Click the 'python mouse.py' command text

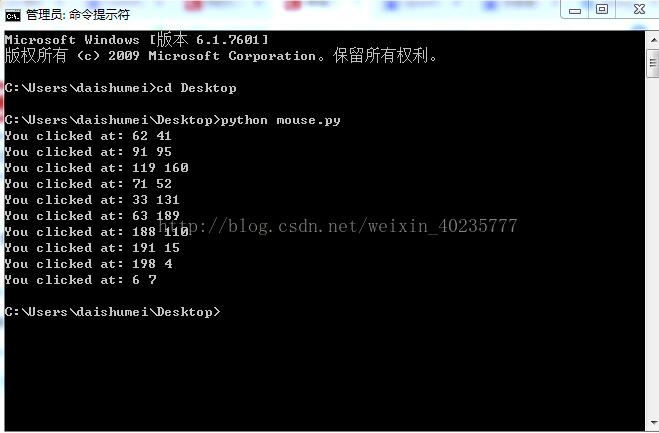281,120
